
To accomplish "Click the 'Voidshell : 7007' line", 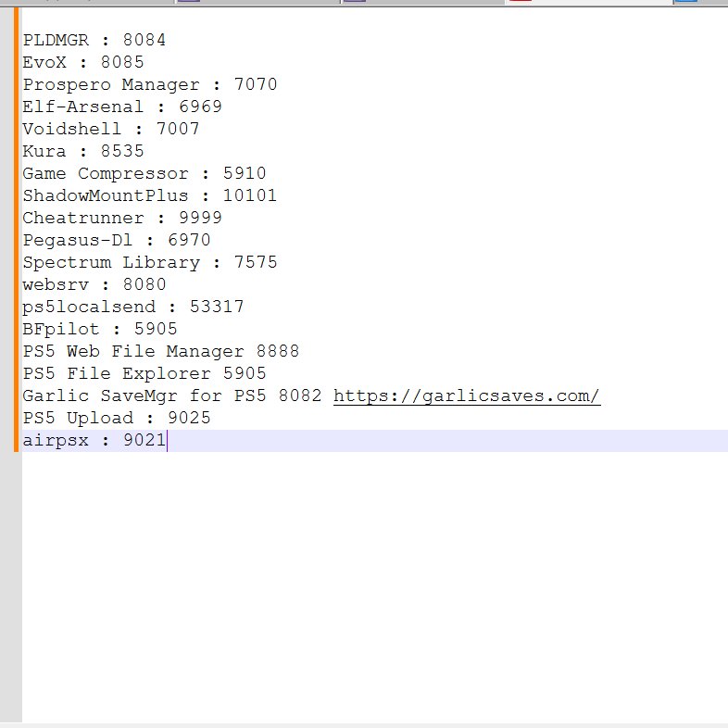I will pyautogui.click(x=111, y=129).
